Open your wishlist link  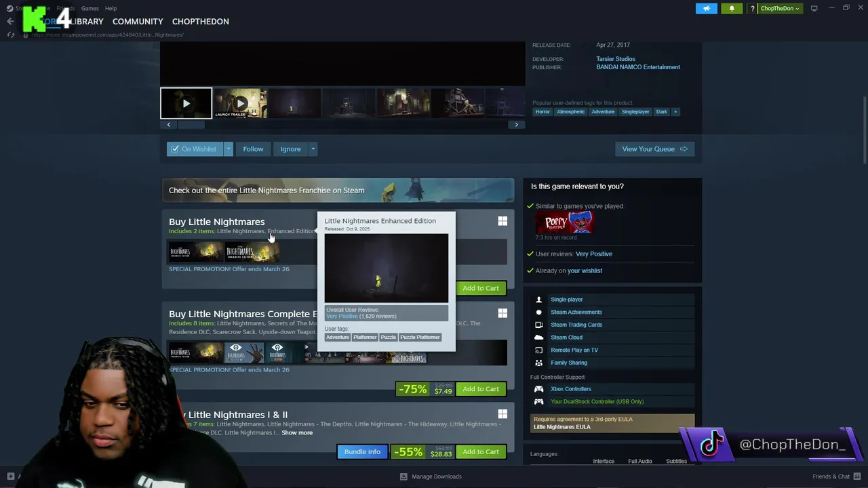click(x=585, y=271)
